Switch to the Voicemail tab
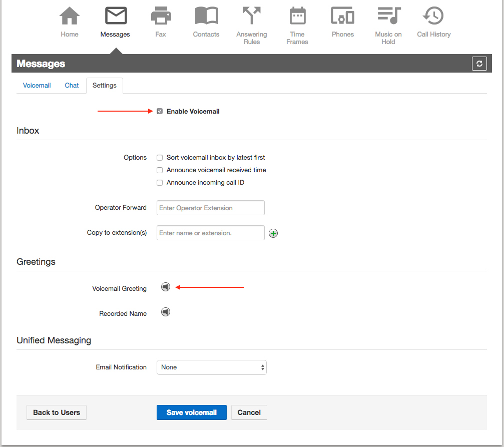The image size is (504, 447). [37, 86]
